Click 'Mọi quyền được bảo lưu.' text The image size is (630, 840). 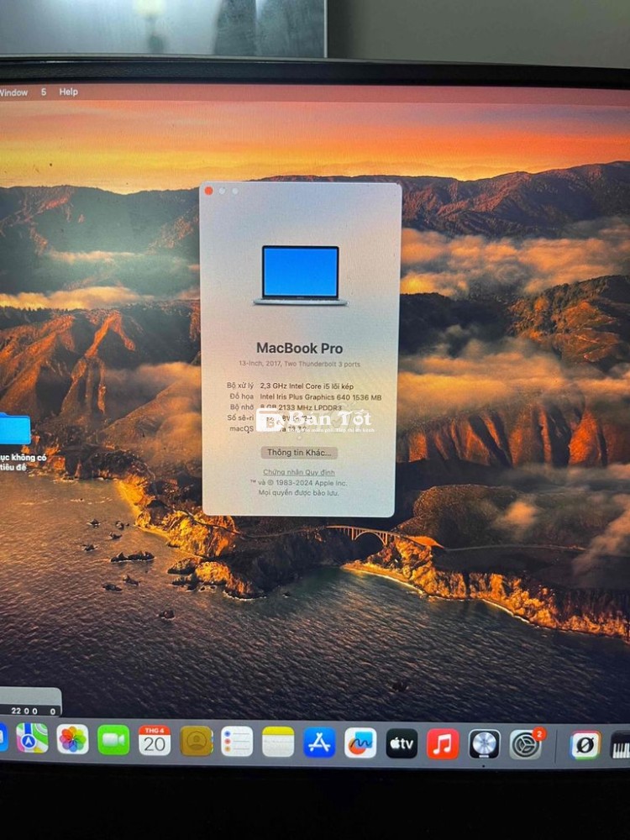(x=298, y=493)
